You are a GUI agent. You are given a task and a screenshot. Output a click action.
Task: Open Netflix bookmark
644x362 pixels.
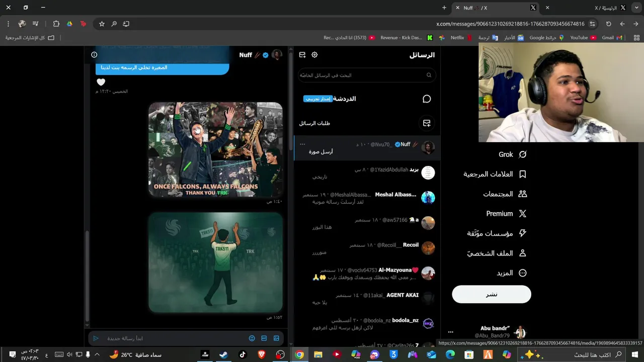point(461,38)
